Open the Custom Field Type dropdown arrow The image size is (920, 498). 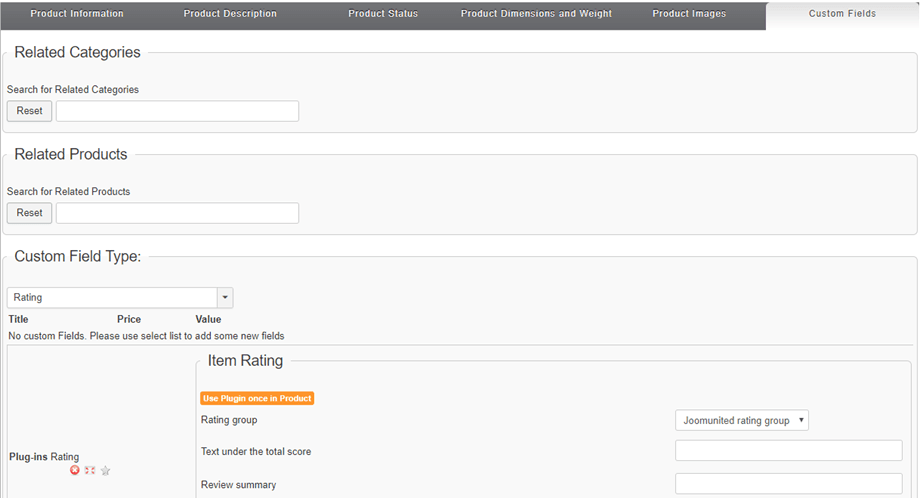225,297
